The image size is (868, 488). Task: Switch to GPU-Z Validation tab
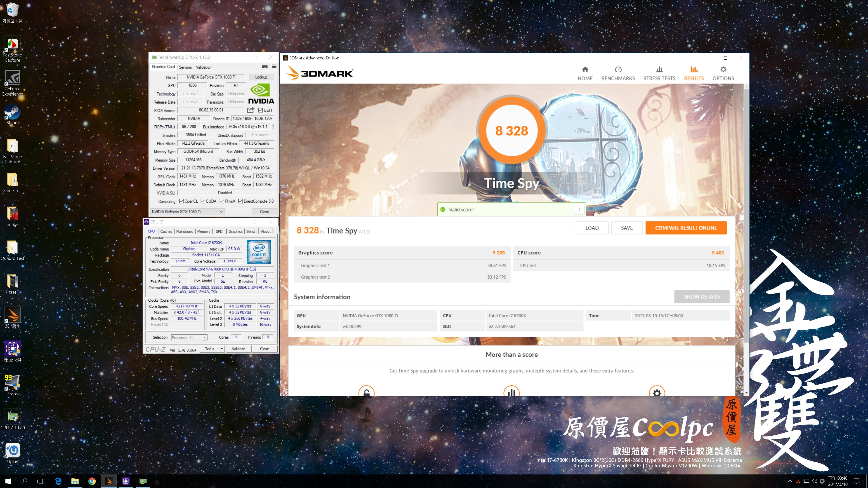(203, 67)
